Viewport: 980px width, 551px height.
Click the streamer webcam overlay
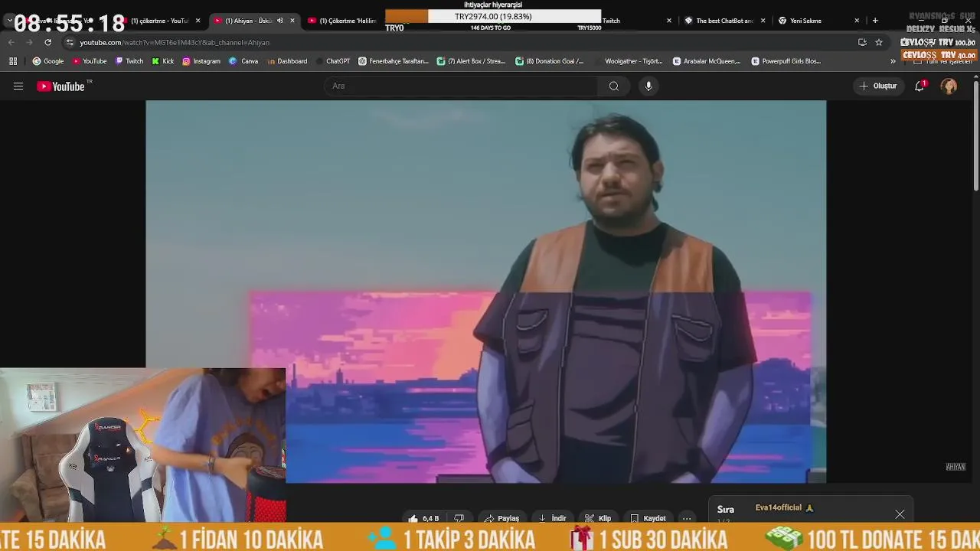point(142,445)
